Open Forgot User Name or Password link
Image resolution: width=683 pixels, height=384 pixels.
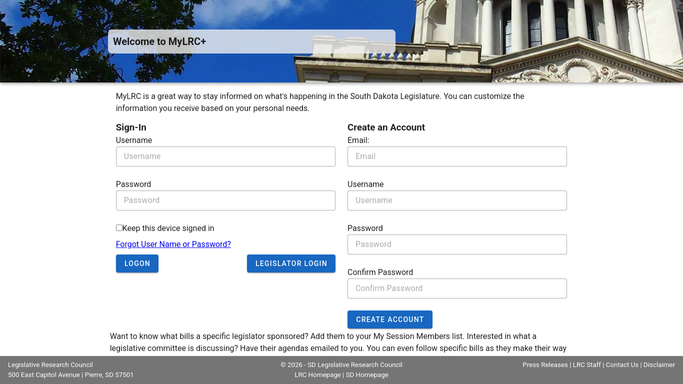click(173, 244)
